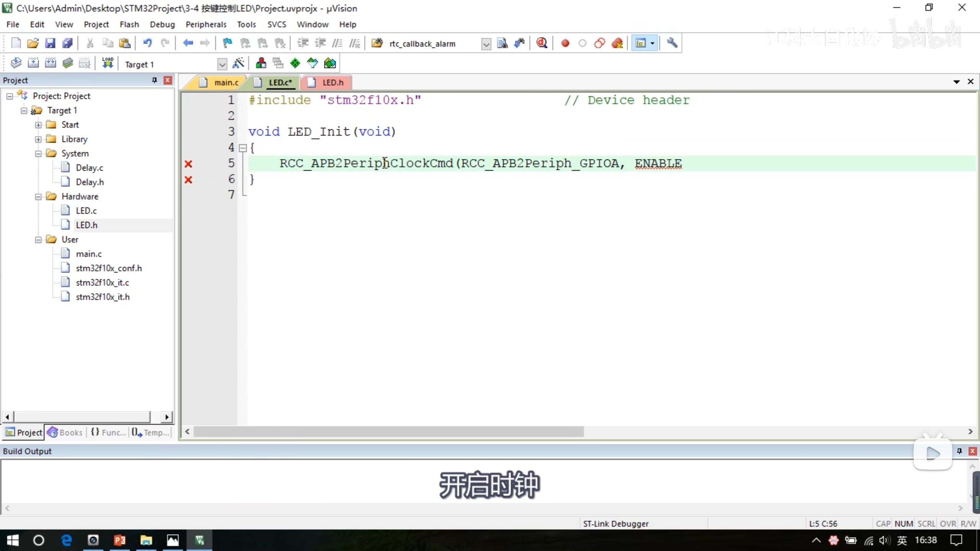Viewport: 980px width, 551px height.
Task: Click the Undo arrow icon
Action: point(147,43)
